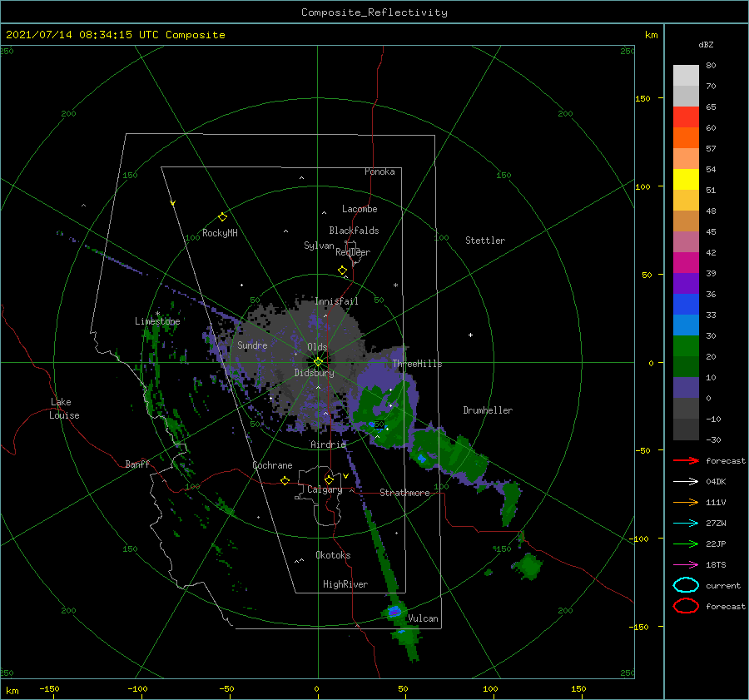
Task: Click the blue storm cell near Vulcan
Action: pyautogui.click(x=394, y=611)
